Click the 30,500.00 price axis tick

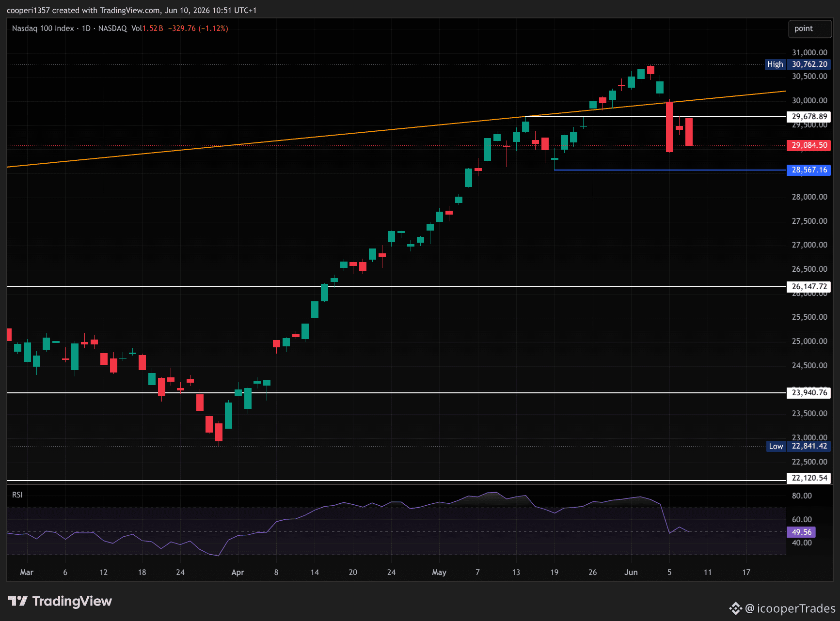(x=809, y=77)
